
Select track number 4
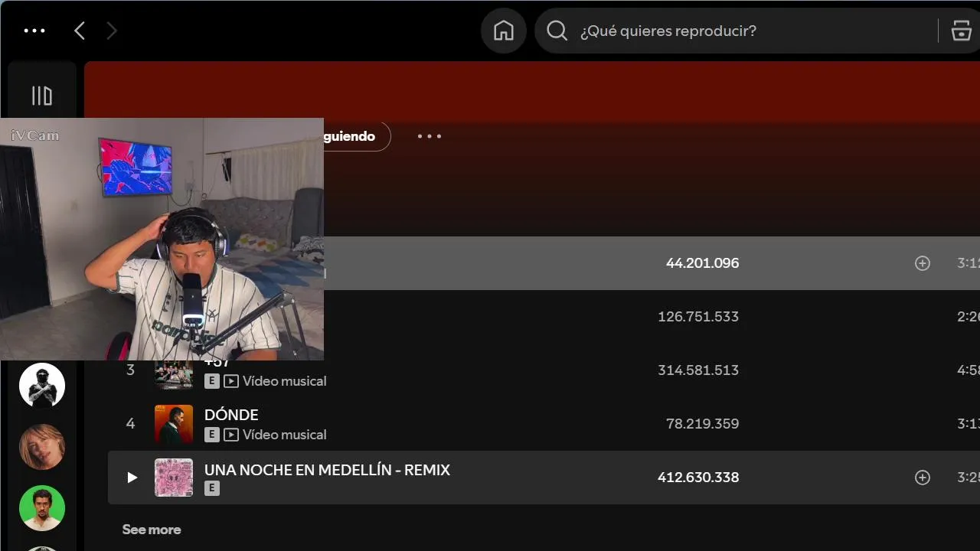pyautogui.click(x=130, y=424)
